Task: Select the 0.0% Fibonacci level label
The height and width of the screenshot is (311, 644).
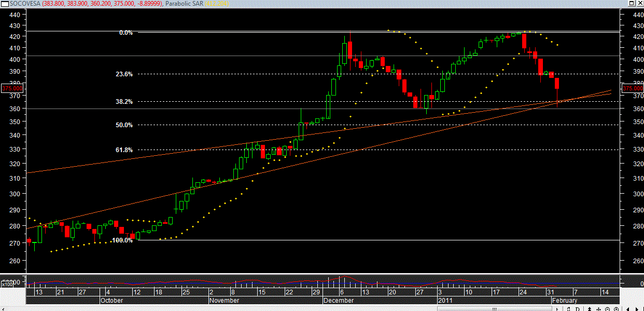Action: (125, 33)
